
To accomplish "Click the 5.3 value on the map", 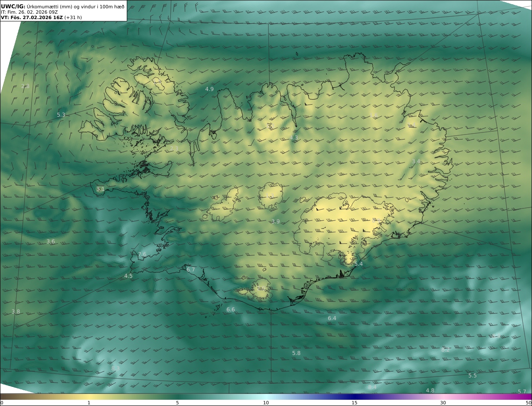I will pos(61,115).
